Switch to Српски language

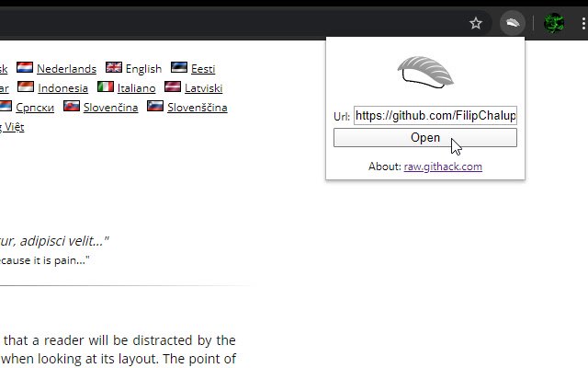[x=35, y=108]
